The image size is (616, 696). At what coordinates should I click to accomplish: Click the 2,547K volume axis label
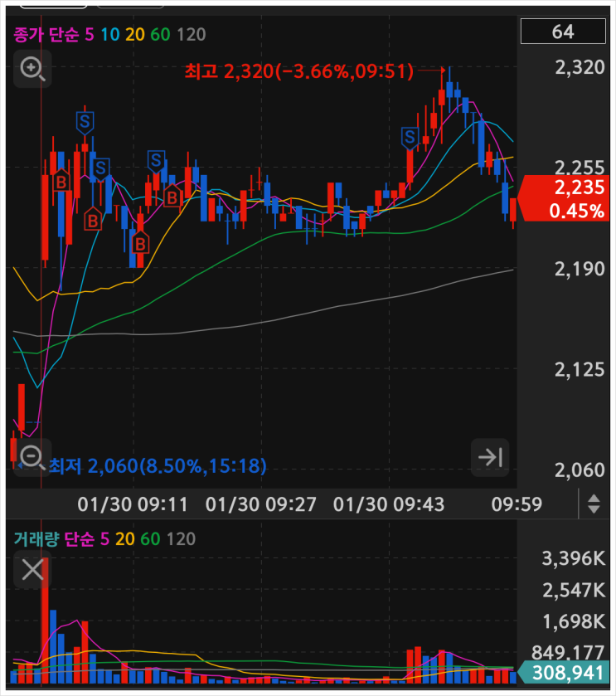(x=574, y=591)
